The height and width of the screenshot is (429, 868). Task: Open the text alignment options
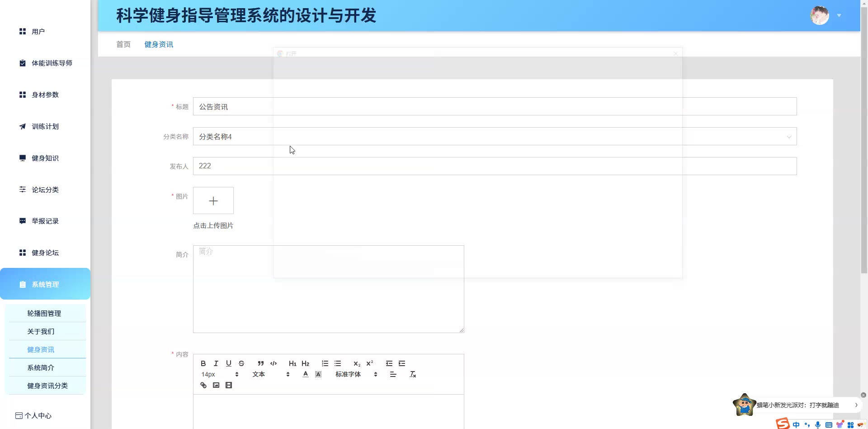coord(393,374)
